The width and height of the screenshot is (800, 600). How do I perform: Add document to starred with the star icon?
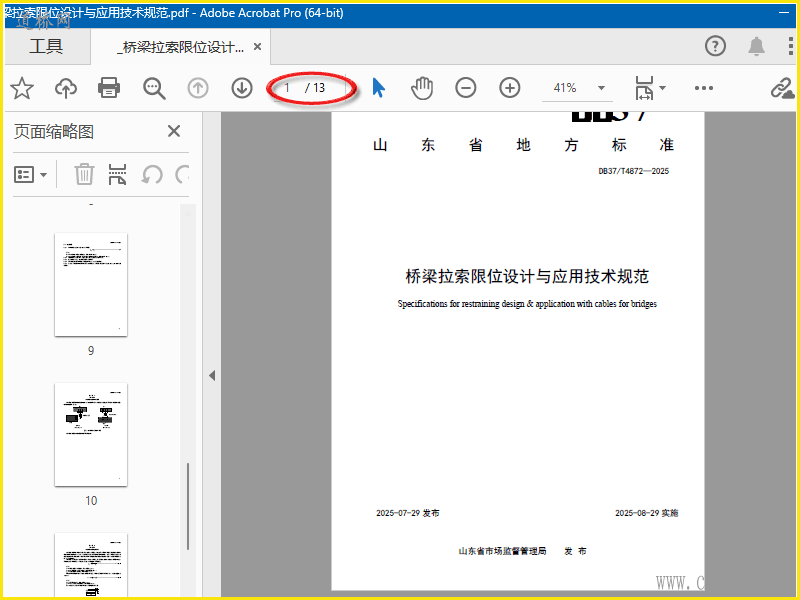(x=22, y=88)
